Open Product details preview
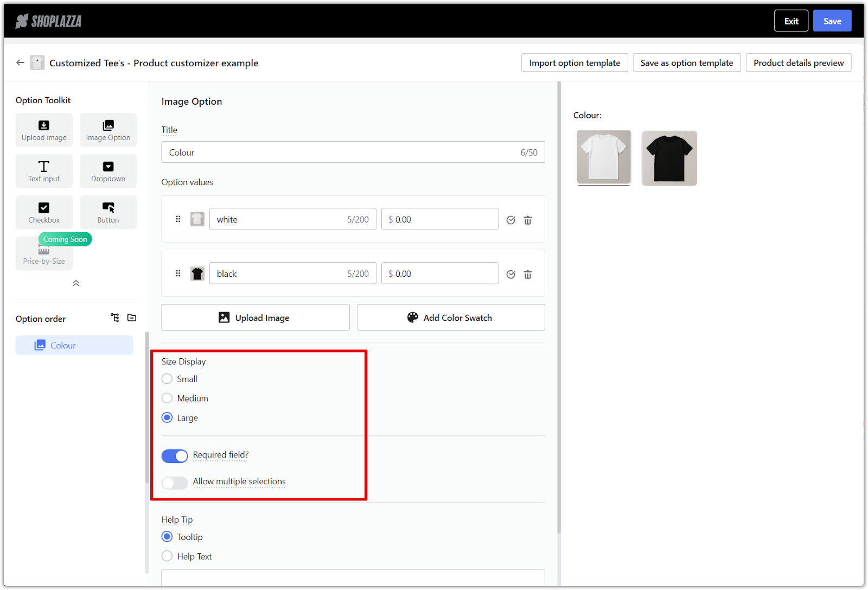Viewport: 868px width, 590px height. coord(799,62)
